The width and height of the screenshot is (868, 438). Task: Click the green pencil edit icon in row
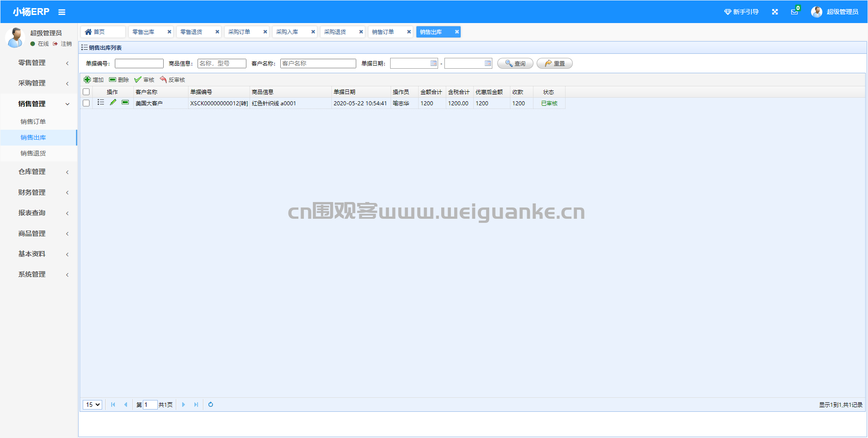click(113, 103)
